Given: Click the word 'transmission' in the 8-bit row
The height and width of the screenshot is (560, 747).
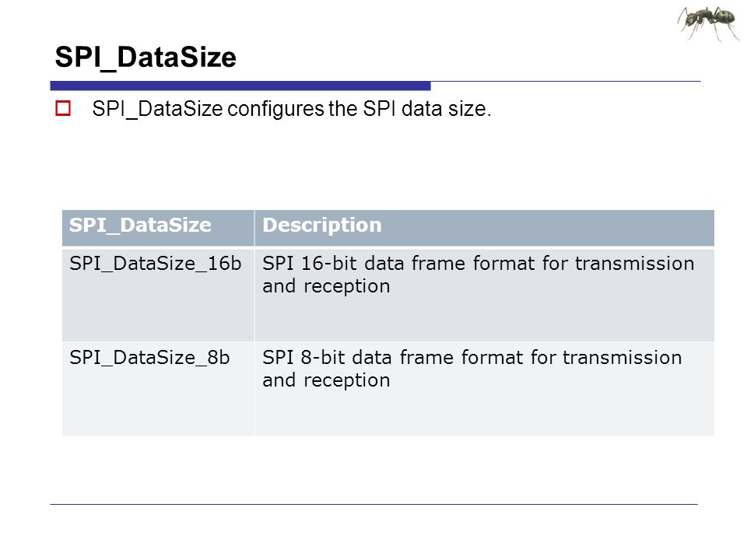Looking at the screenshot, I should 622,358.
